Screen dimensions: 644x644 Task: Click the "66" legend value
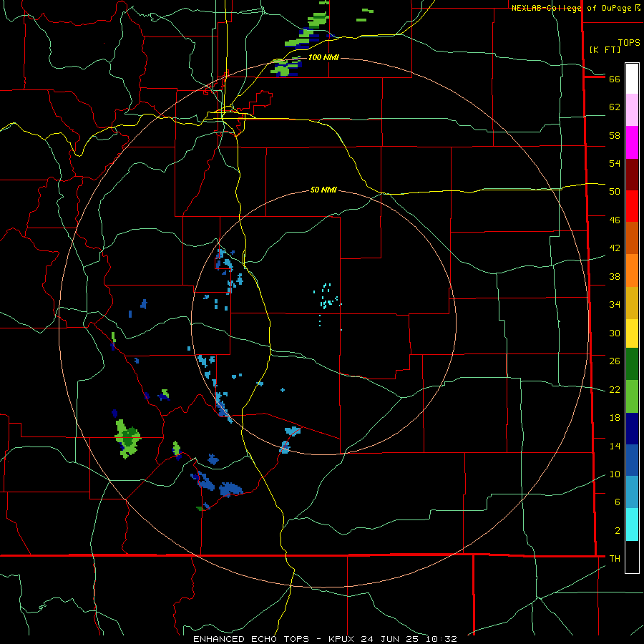coord(615,79)
